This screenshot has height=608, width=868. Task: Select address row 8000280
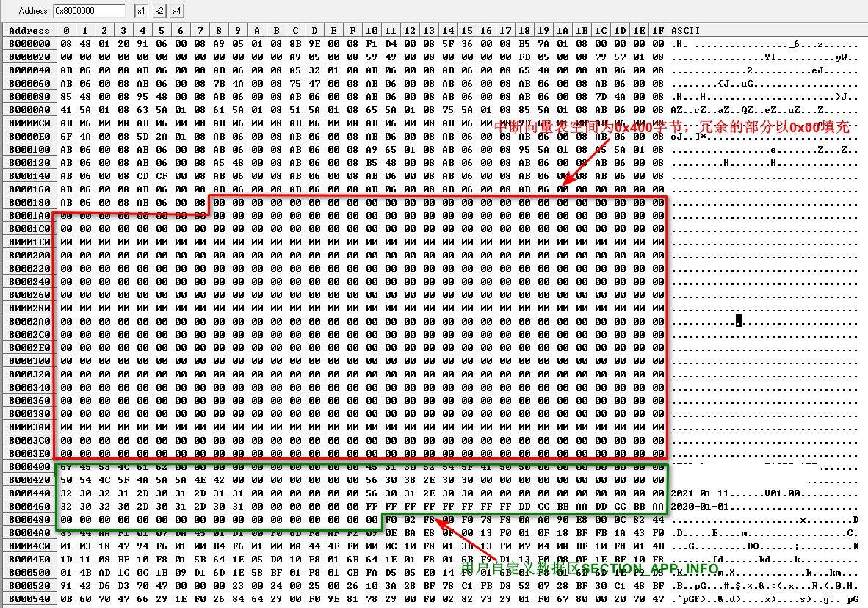point(29,308)
